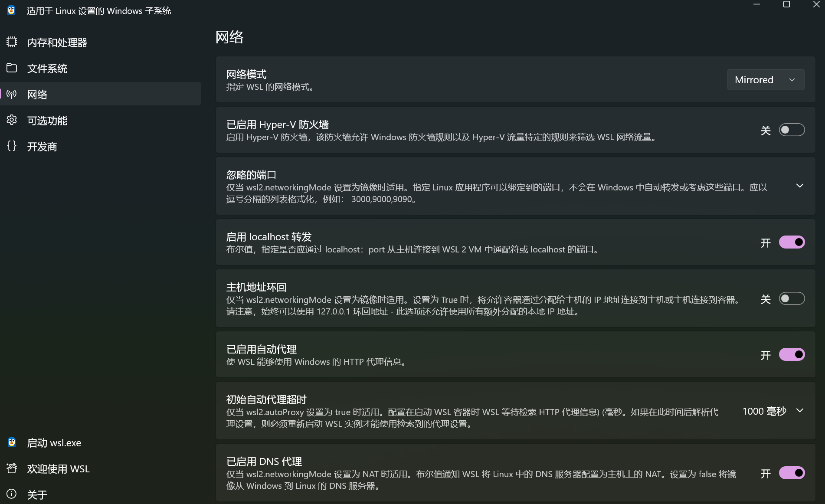Minimize the WSL settings window
The image size is (825, 504).
click(x=756, y=4)
